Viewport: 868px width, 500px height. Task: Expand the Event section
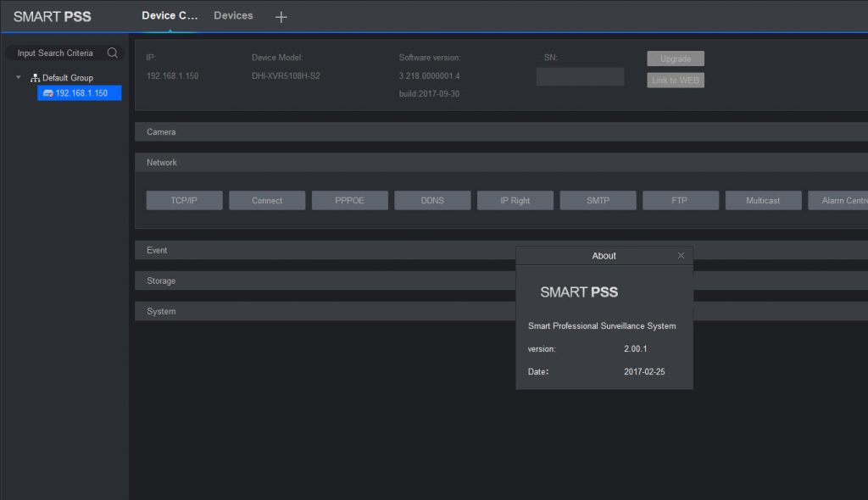click(325, 250)
